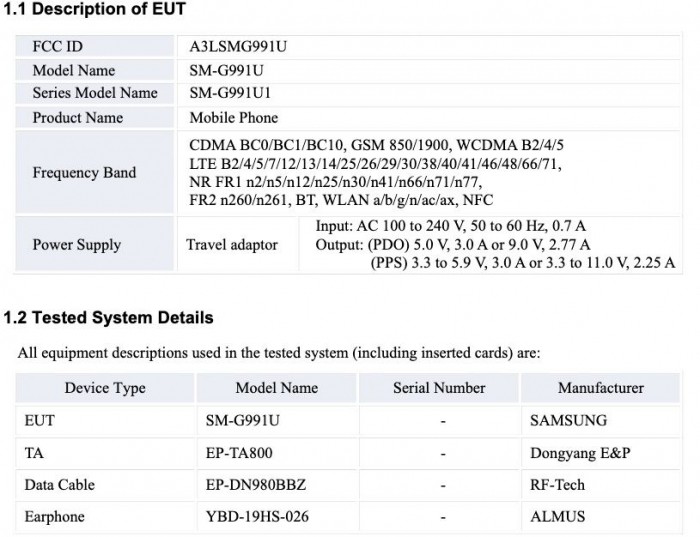Select the Model Name value SM-G991U in the description table
This screenshot has width=700, height=537.
click(x=227, y=70)
